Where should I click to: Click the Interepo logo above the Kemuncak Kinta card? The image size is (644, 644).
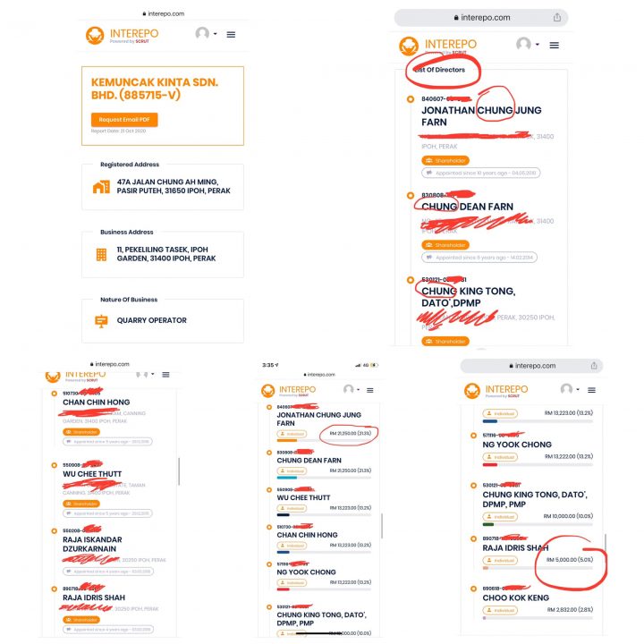click(x=122, y=35)
